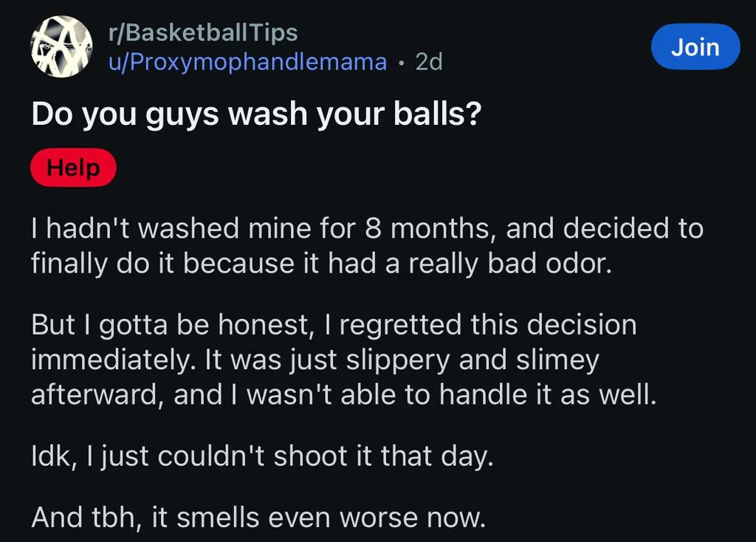Select the red Help flair tag

[73, 168]
